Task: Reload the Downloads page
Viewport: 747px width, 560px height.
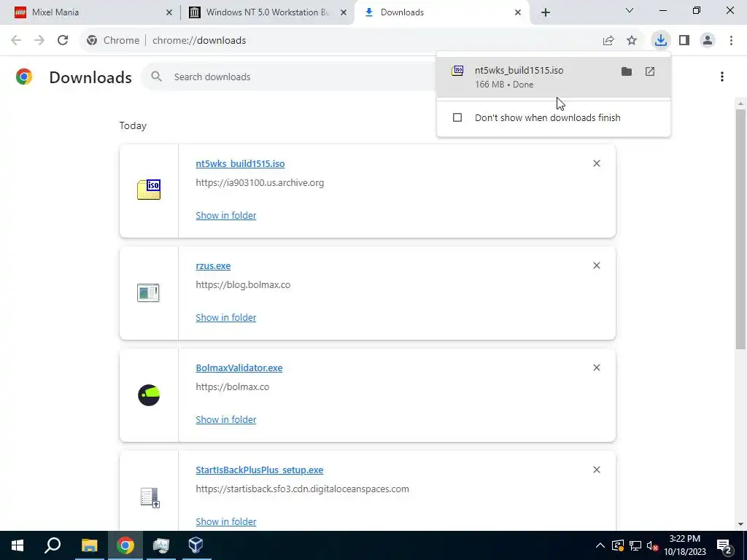Action: click(63, 41)
